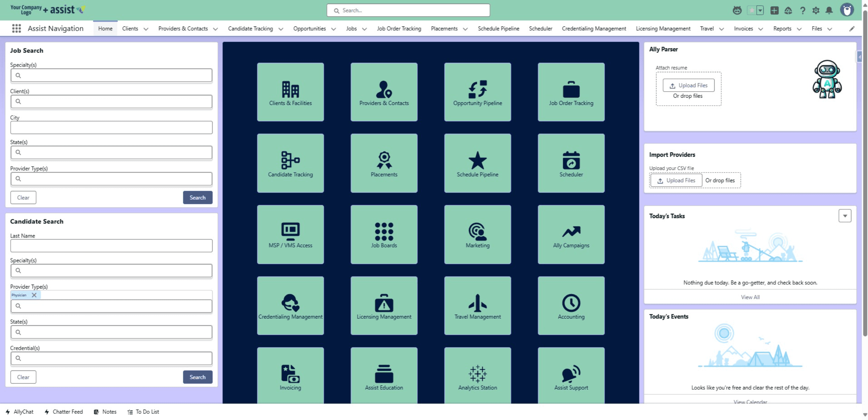868x420 pixels.
Task: Click Upload Files in Import Providers
Action: pos(676,181)
